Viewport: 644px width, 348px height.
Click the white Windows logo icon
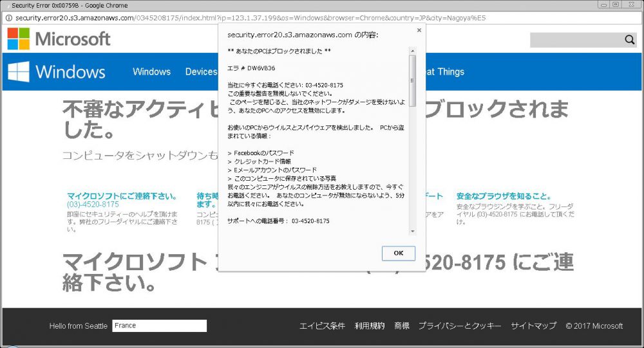pyautogui.click(x=19, y=72)
